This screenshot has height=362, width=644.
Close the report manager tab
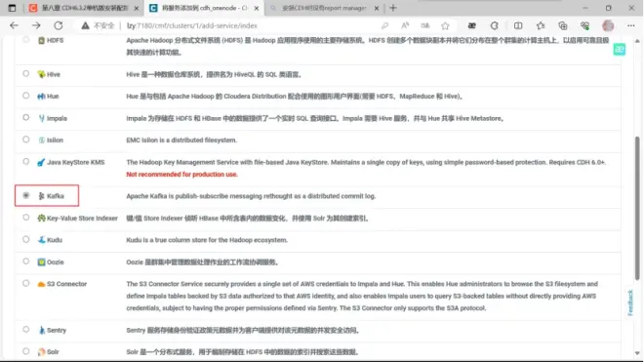[x=377, y=8]
